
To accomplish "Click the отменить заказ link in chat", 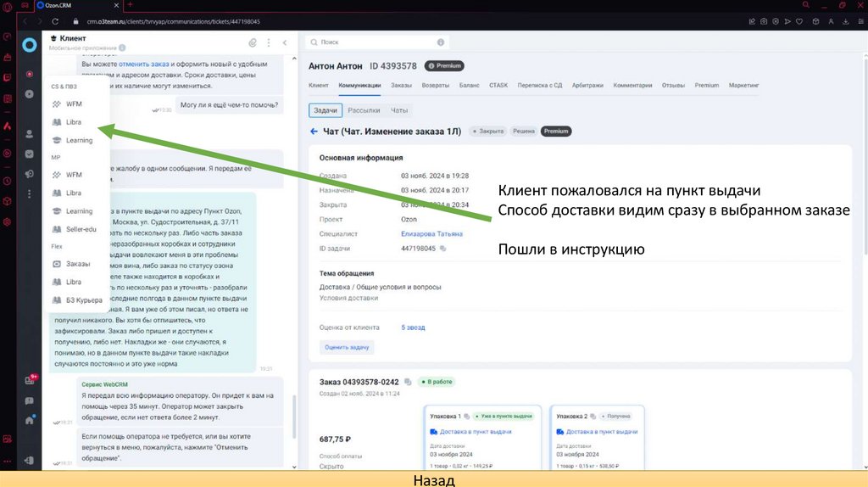I will tap(143, 64).
